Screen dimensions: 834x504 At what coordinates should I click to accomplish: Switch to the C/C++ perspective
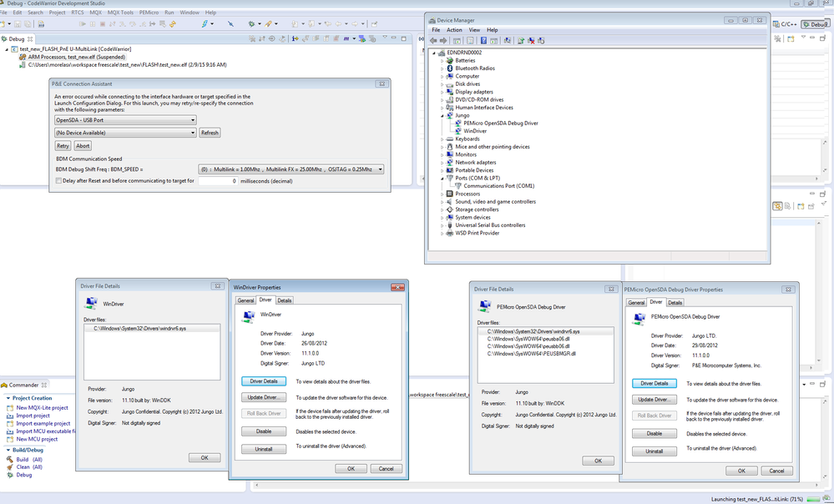click(786, 24)
